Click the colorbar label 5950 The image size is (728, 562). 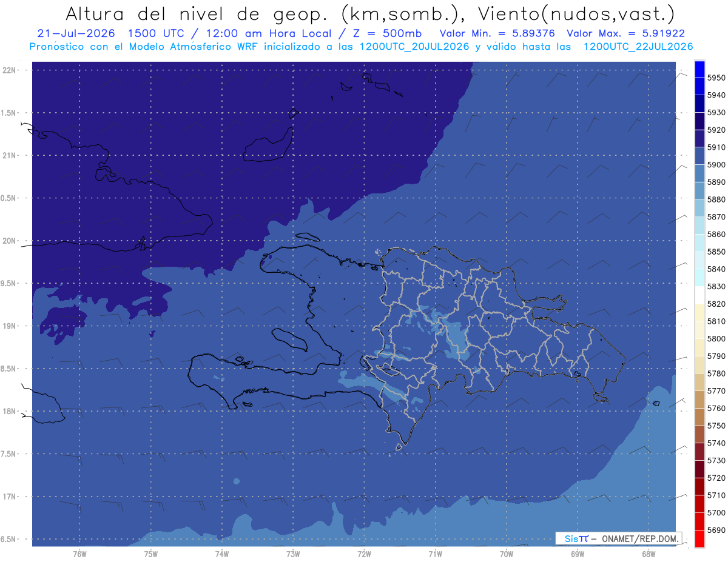[716, 78]
